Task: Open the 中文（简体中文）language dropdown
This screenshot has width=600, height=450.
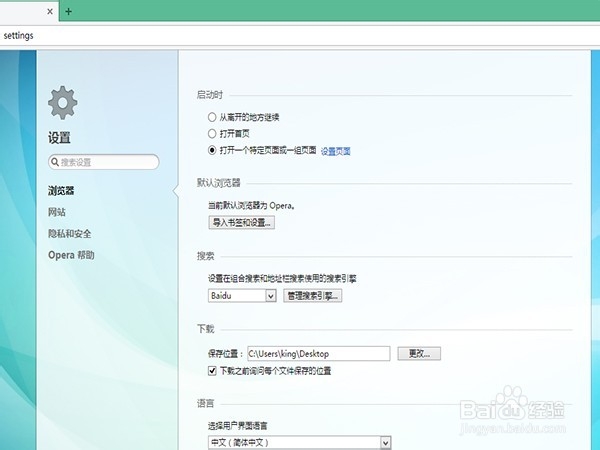Action: pyautogui.click(x=300, y=443)
